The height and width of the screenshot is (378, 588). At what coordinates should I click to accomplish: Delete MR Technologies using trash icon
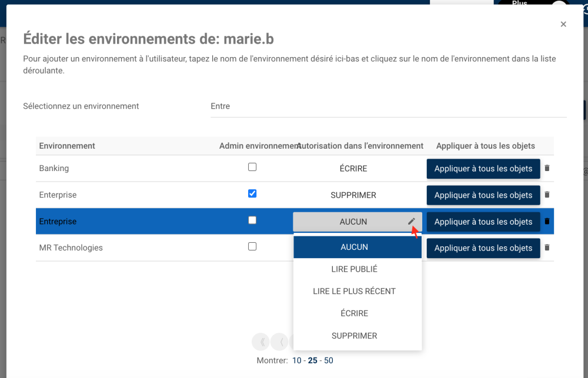coord(547,247)
